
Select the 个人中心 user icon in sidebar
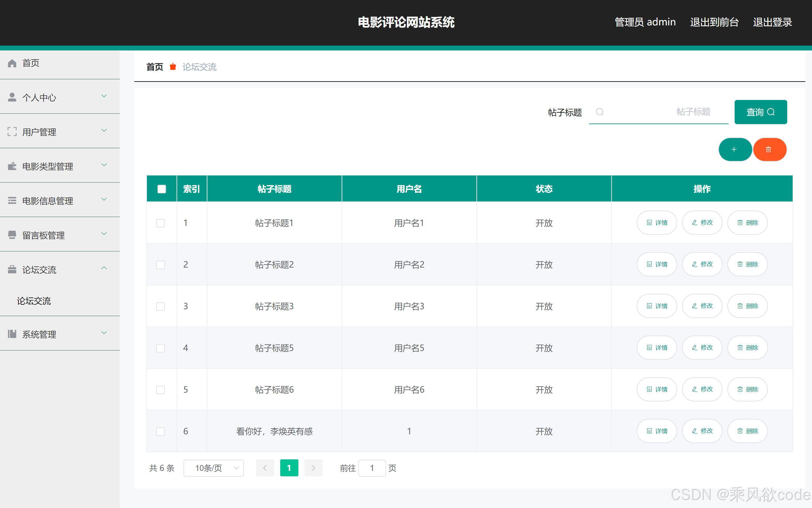(x=12, y=97)
